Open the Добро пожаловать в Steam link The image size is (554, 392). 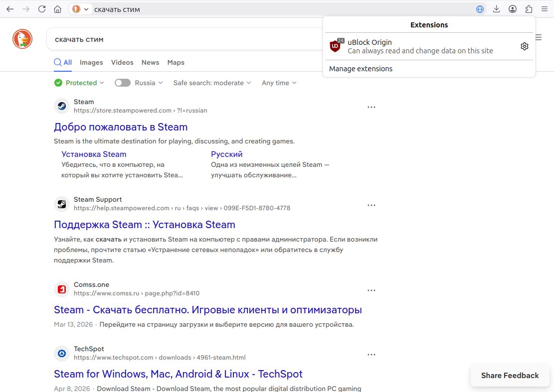click(x=121, y=127)
